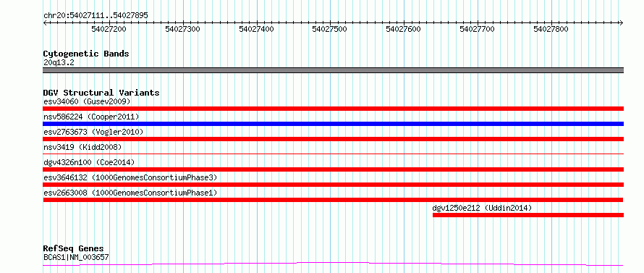Click the thin nsv3419 variant line
This screenshot has height=273, width=644.
tap(333, 154)
